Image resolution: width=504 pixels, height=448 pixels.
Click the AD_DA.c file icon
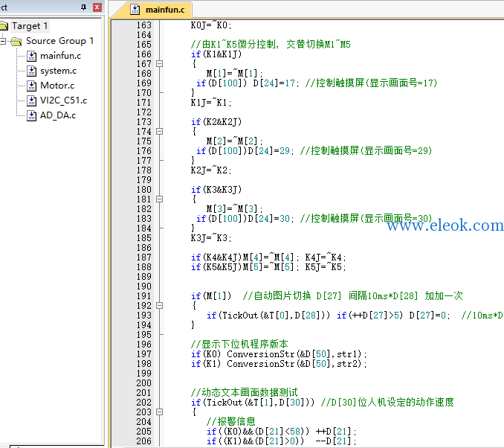point(31,115)
